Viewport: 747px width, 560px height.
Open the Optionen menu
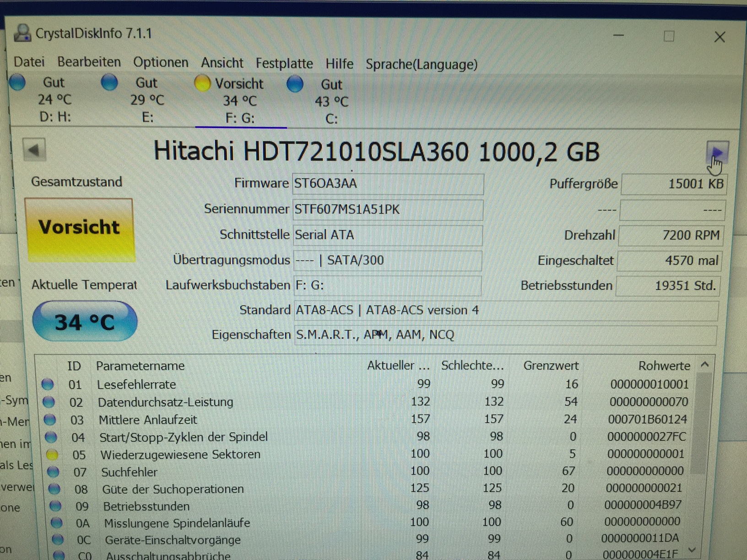tap(161, 63)
